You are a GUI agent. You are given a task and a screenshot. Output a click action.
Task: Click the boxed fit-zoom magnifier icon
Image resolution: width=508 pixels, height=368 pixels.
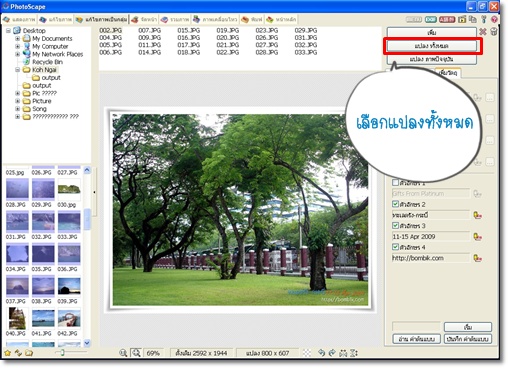pos(136,353)
